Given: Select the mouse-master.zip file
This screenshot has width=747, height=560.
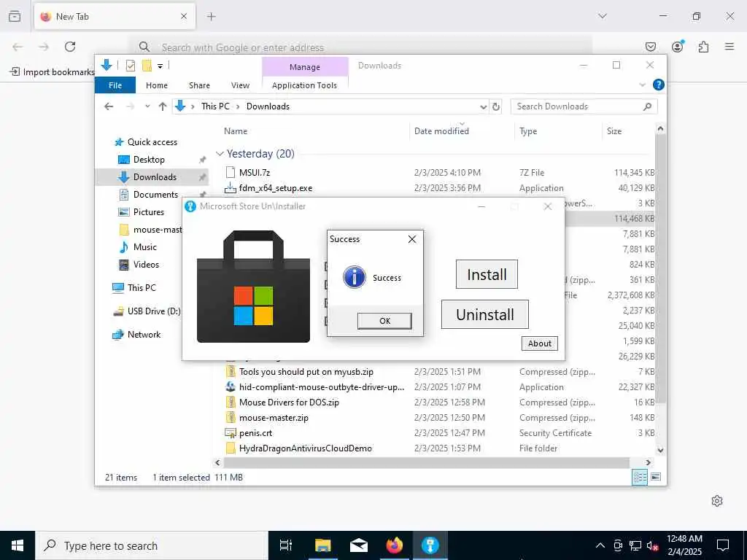Looking at the screenshot, I should pos(274,418).
